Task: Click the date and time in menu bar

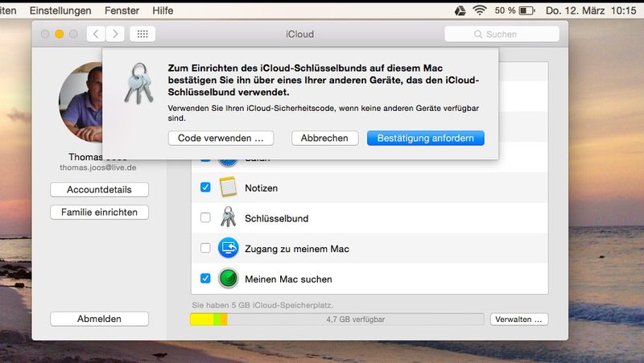Action: point(591,10)
